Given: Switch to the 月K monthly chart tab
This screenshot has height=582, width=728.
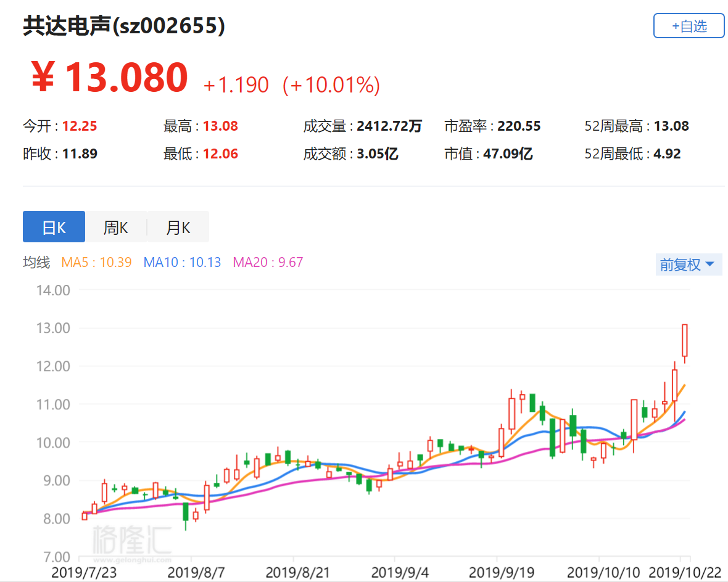Looking at the screenshot, I should [x=178, y=227].
